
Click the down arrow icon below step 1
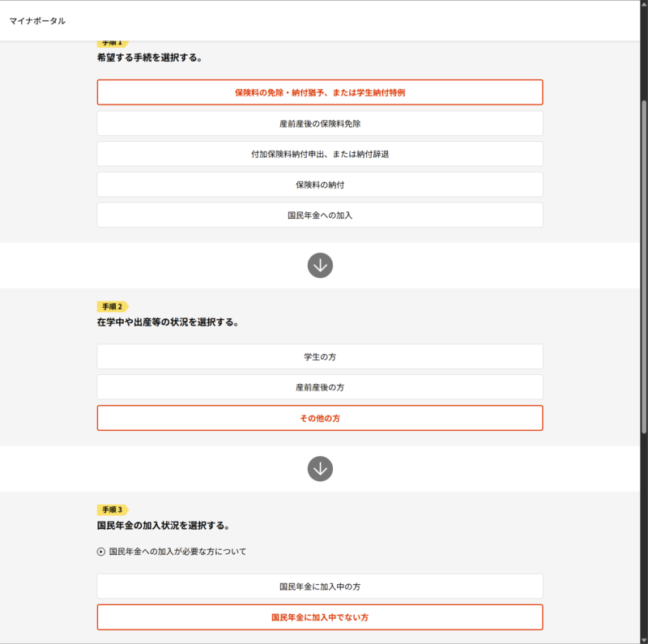pyautogui.click(x=320, y=265)
